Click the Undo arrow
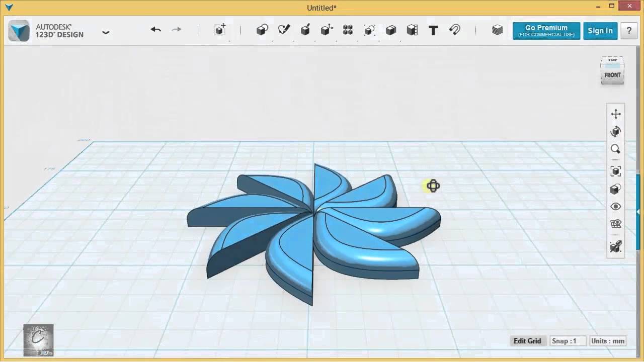This screenshot has height=362, width=644. [155, 30]
